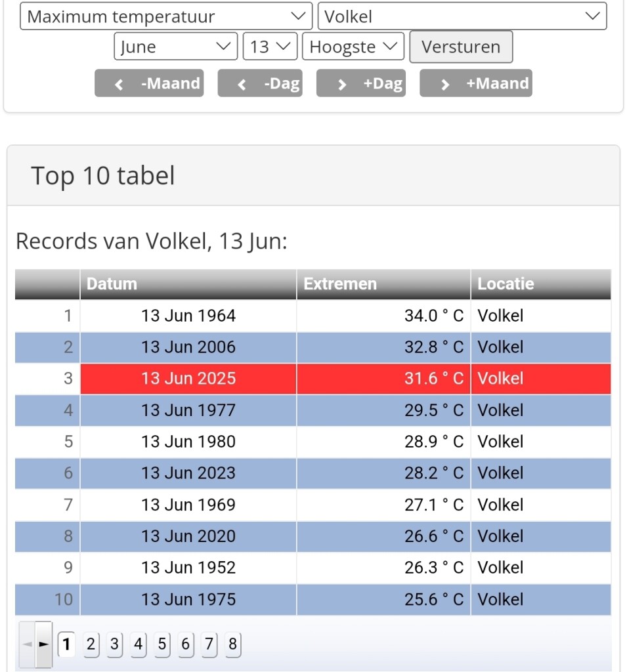The width and height of the screenshot is (627, 672).
Task: Click the +Maand next month button
Action: [x=476, y=83]
